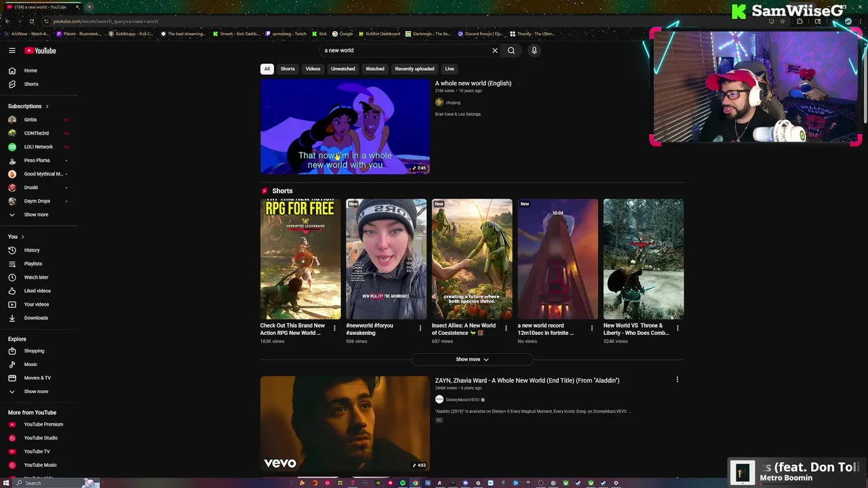Open the Kick bookmark in bookmarks bar
Image resolution: width=868 pixels, height=488 pixels.
(x=320, y=33)
